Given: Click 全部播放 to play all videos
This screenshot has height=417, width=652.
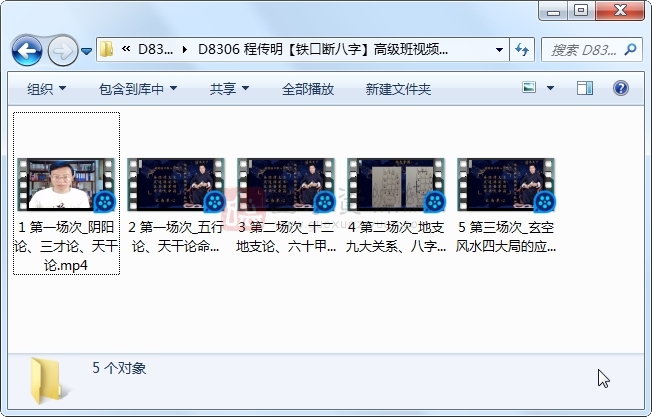Looking at the screenshot, I should coord(308,89).
